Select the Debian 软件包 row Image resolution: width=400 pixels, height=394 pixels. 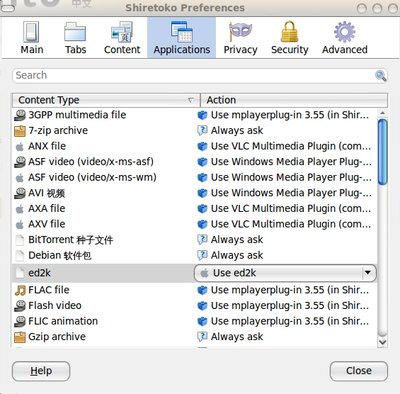tap(195, 255)
